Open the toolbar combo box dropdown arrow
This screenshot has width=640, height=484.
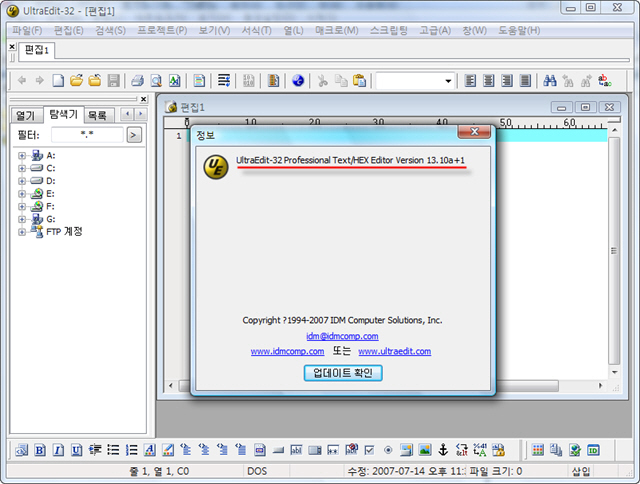448,81
